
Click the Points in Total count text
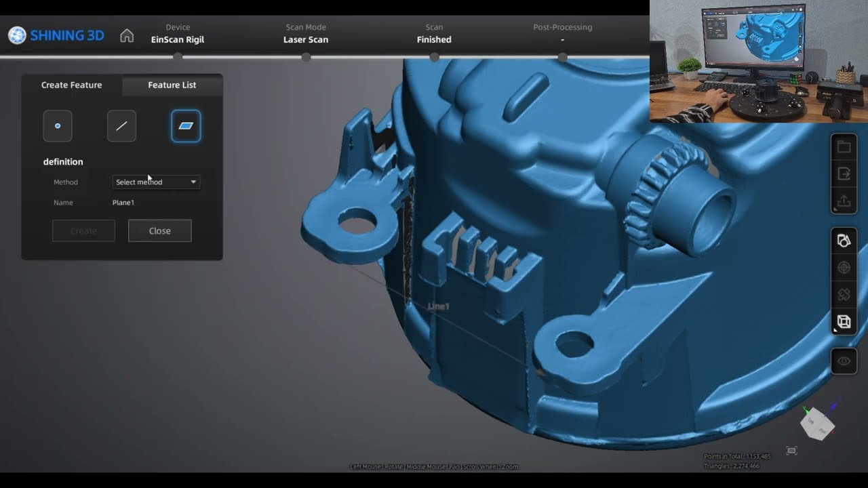click(738, 457)
